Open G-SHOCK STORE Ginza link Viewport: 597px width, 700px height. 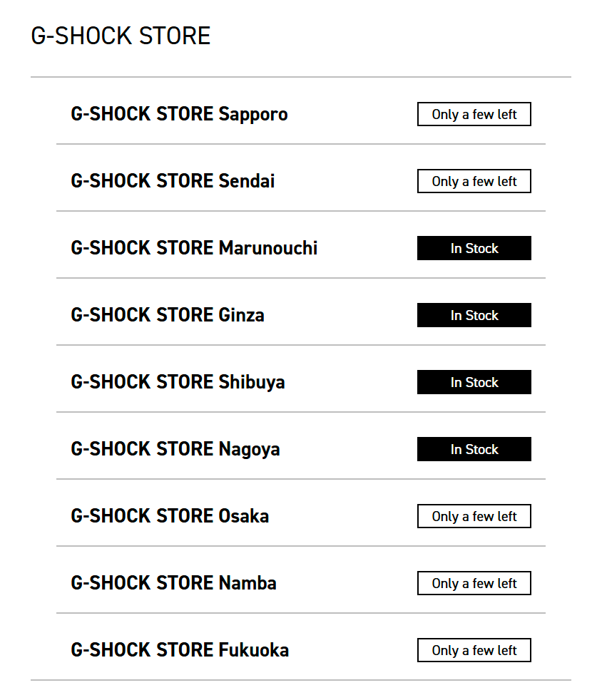pyautogui.click(x=168, y=315)
